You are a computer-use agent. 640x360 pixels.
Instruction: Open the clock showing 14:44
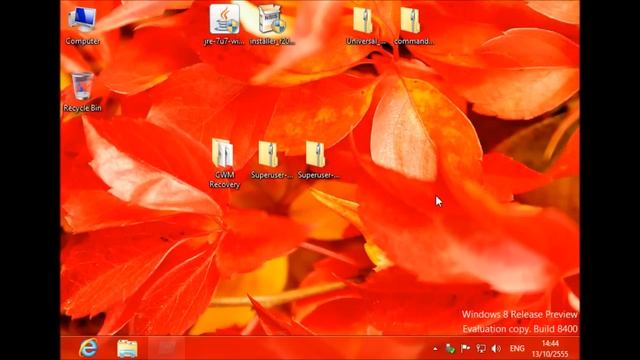[550, 349]
